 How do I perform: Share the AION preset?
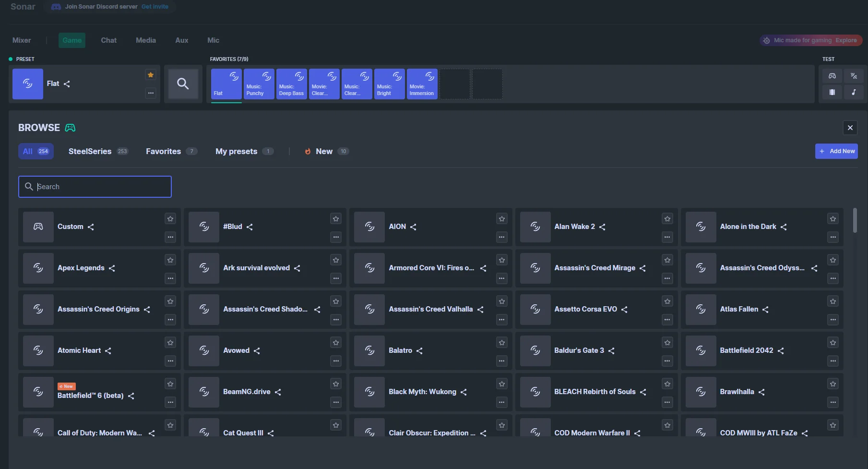(x=413, y=227)
